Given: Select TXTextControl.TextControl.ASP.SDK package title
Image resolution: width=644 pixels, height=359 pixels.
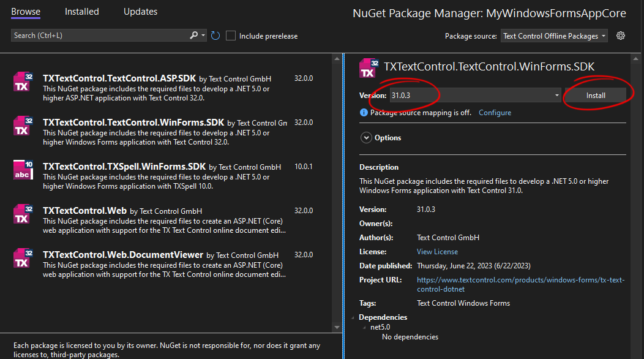Looking at the screenshot, I should coord(119,78).
